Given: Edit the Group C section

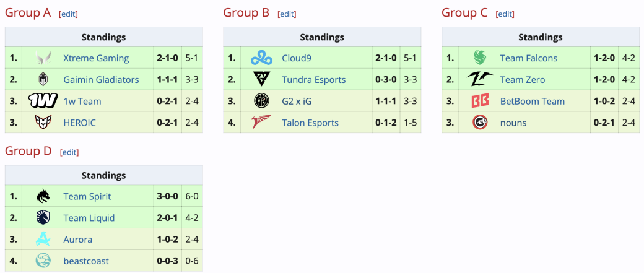Looking at the screenshot, I should click(x=505, y=14).
